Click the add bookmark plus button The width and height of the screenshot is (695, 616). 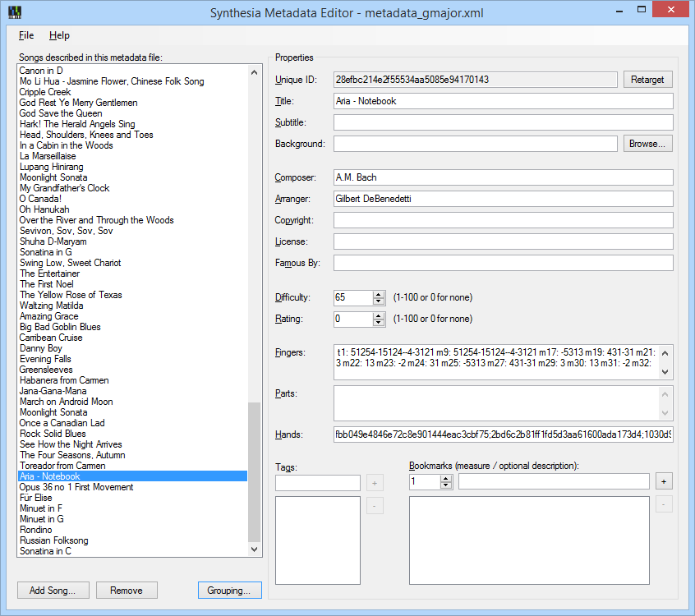click(664, 481)
